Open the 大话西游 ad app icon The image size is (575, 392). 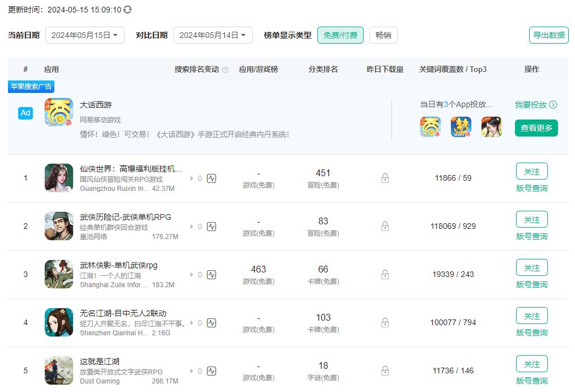(x=59, y=112)
